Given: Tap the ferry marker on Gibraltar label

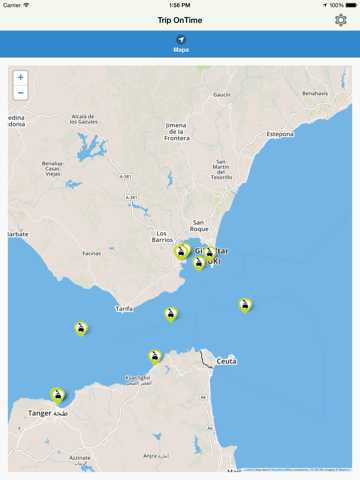Looking at the screenshot, I should [x=210, y=254].
